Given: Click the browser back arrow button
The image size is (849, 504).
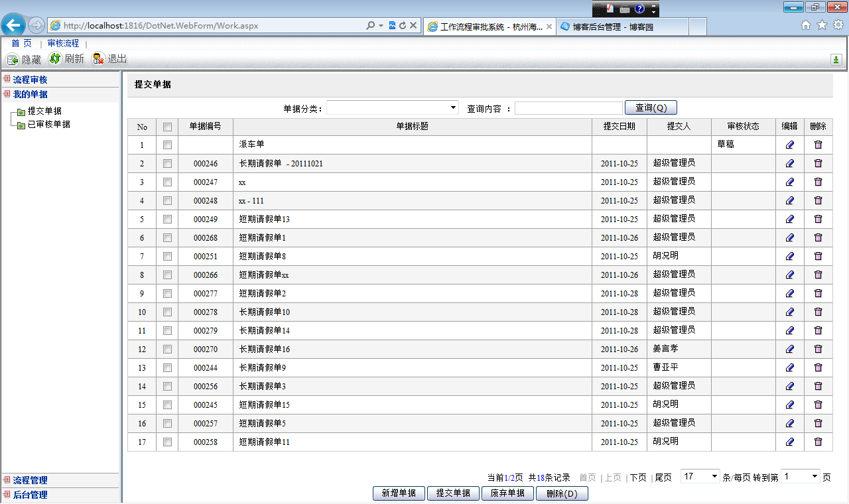Looking at the screenshot, I should [13, 26].
